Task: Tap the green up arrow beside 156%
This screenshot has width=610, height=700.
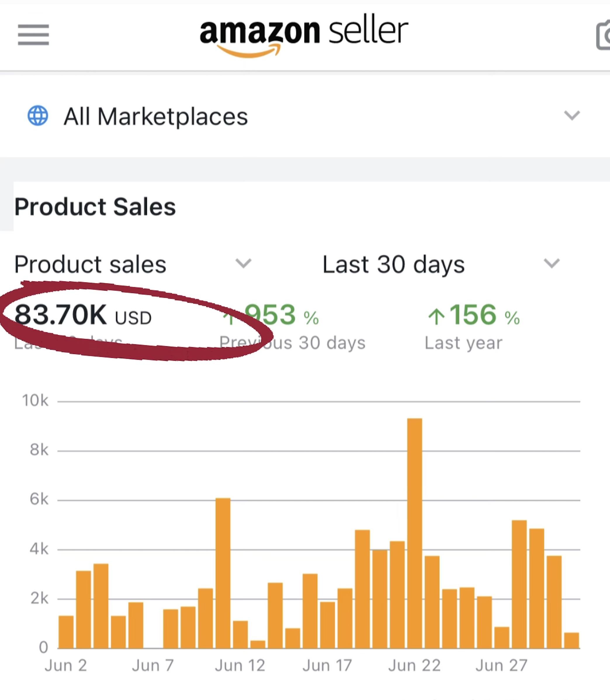Action: (436, 316)
